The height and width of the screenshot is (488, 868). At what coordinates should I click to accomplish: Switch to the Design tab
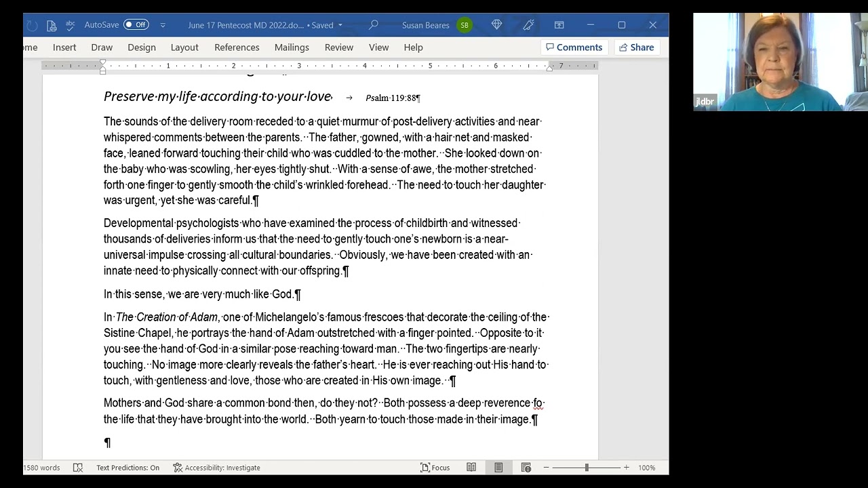click(142, 47)
